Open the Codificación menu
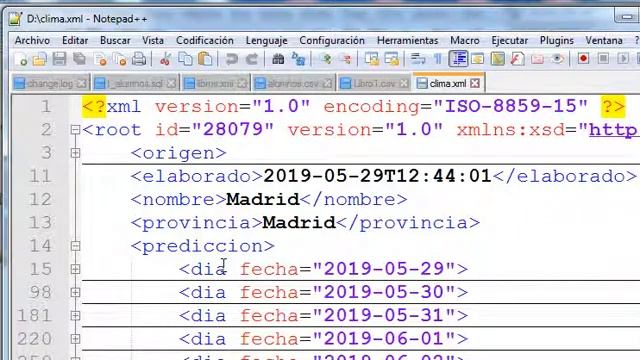 click(205, 40)
